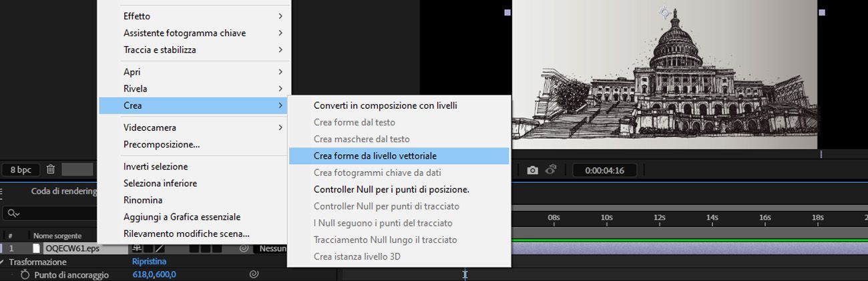Expand the Traccia e stabilizza submenu
This screenshot has width=868, height=281.
coord(194,49)
